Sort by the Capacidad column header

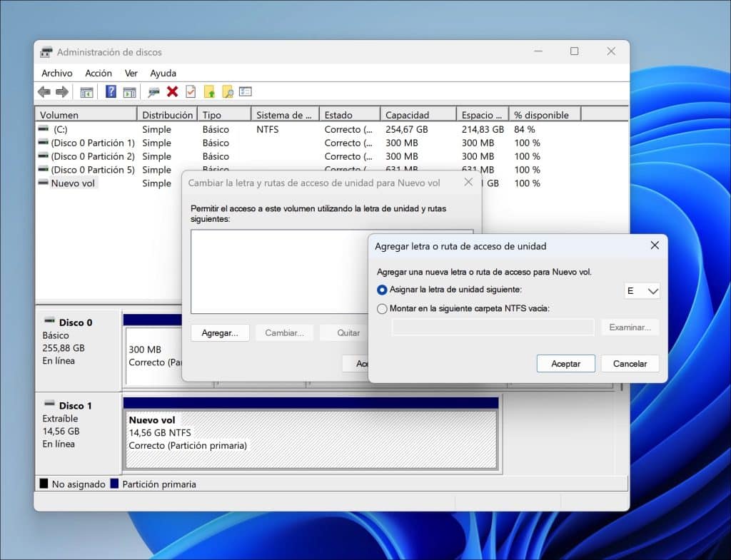coord(418,115)
